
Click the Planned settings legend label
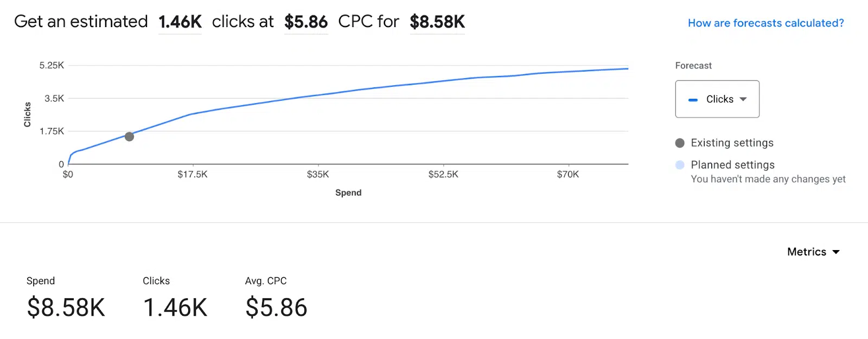(732, 165)
